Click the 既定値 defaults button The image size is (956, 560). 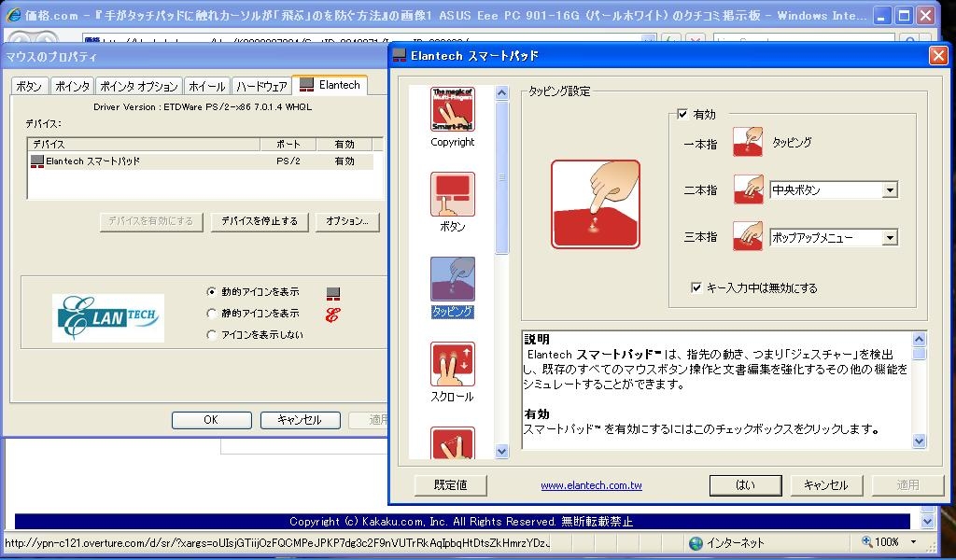[x=451, y=485]
